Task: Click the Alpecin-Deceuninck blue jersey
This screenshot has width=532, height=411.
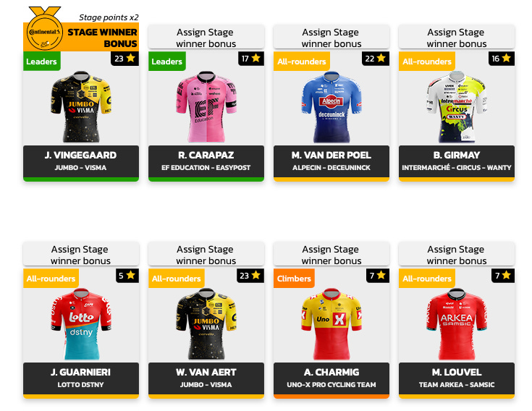Action: (332, 106)
